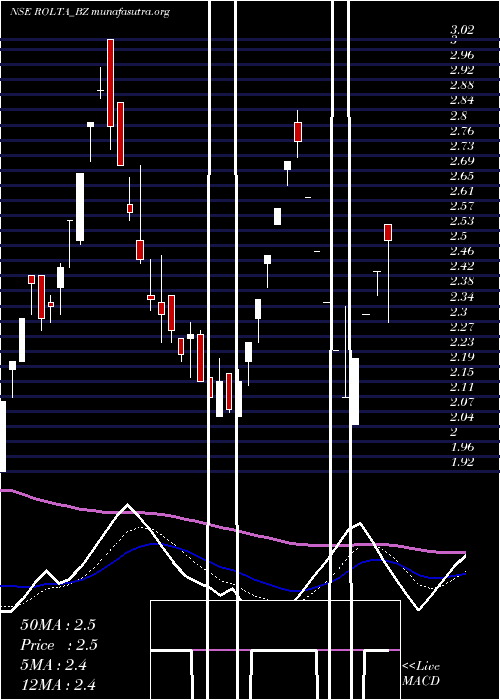500x700 pixels.
Task: Select the rightmost red candle near 2.5
Action: [x=388, y=233]
